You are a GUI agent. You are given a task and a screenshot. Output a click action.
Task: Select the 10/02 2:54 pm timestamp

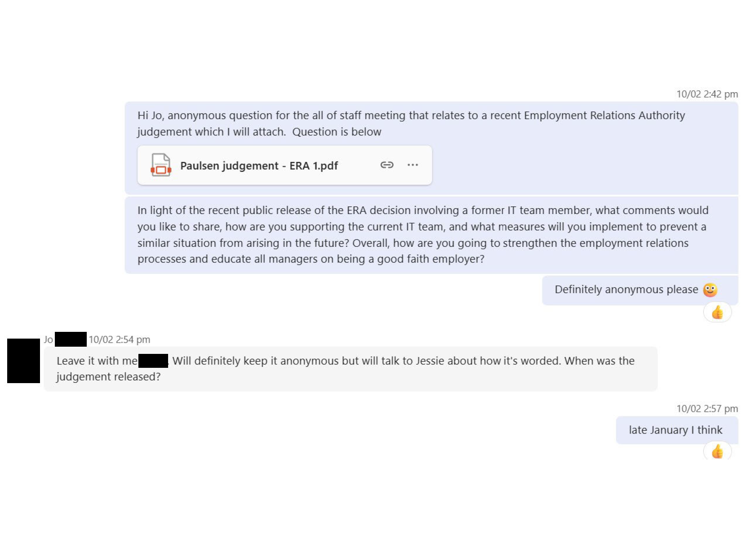pyautogui.click(x=119, y=339)
